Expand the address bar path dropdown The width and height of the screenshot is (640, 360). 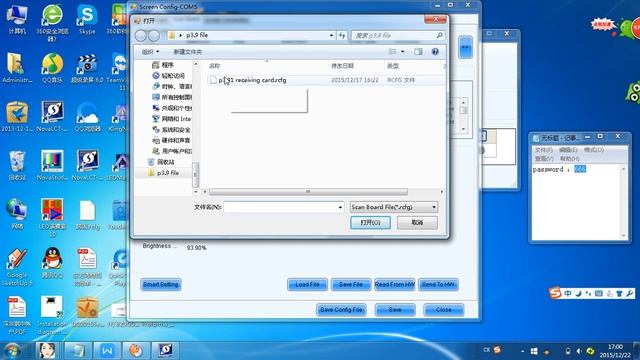tap(331, 36)
